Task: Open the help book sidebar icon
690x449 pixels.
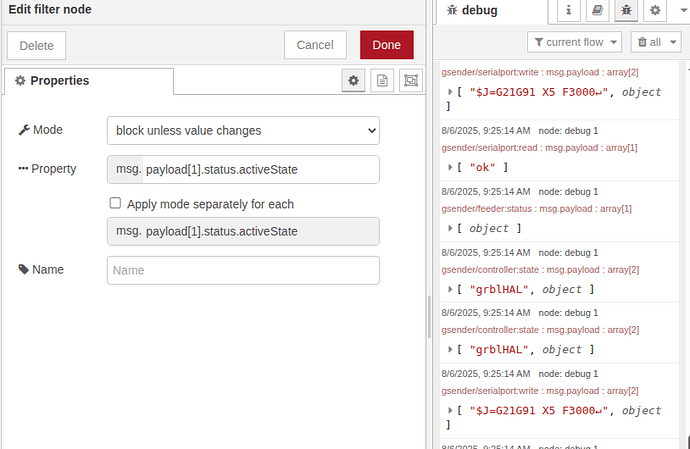Action: [x=598, y=11]
